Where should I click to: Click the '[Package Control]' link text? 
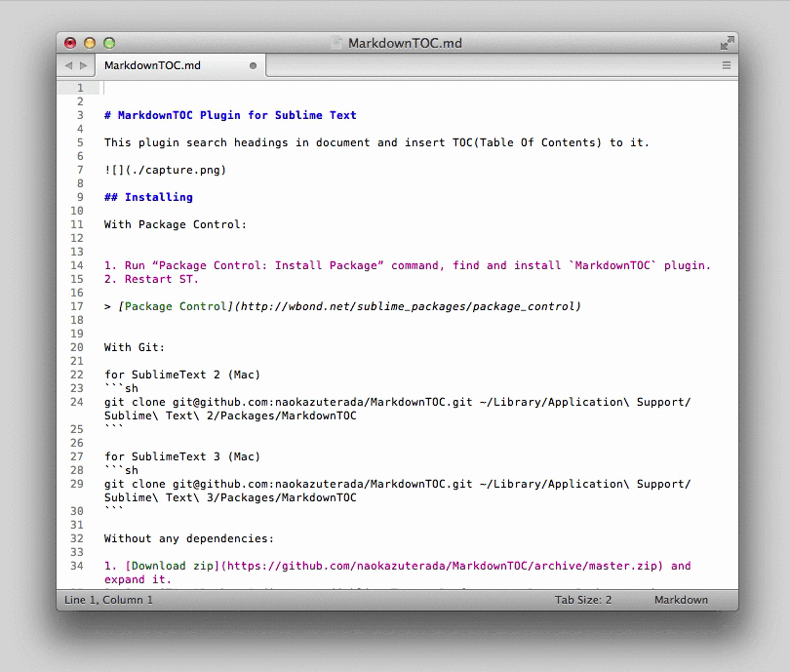(x=176, y=306)
